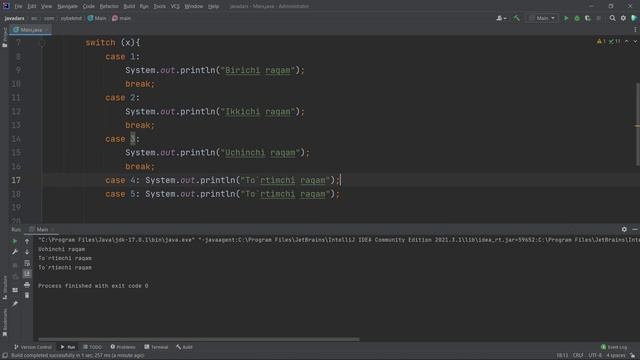This screenshot has width=640, height=360.
Task: Open the Event Log
Action: [613, 347]
